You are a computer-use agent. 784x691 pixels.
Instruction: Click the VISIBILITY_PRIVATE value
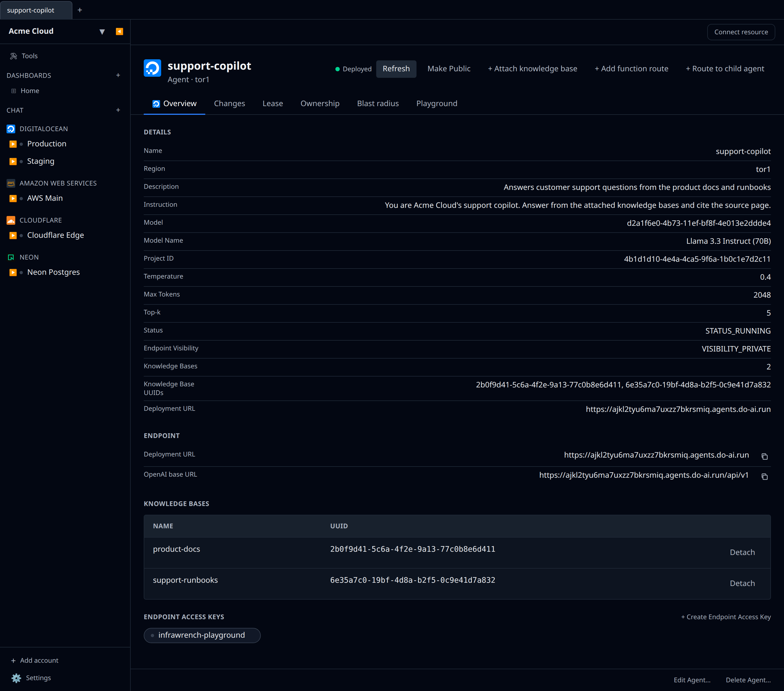coord(736,349)
